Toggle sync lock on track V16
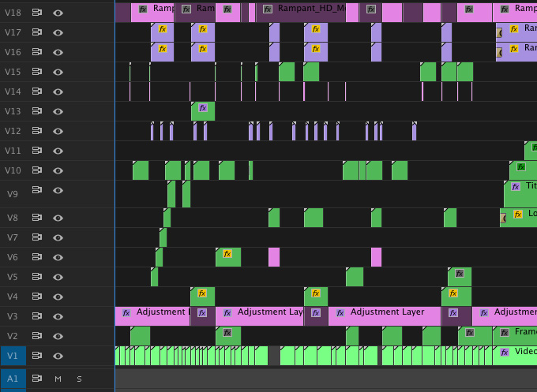Viewport: 537px width, 392px height. coord(36,52)
